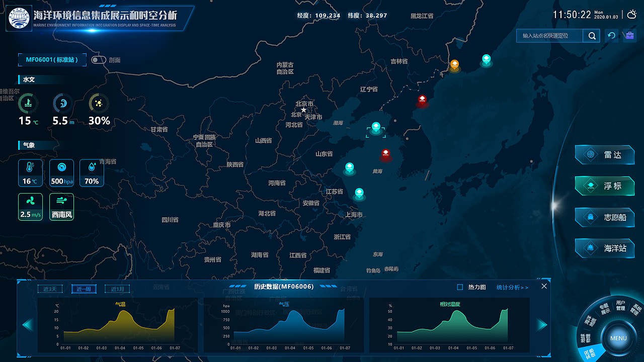This screenshot has width=644, height=362.
Task: Click the 气温 yellow area chart
Action: tap(119, 326)
